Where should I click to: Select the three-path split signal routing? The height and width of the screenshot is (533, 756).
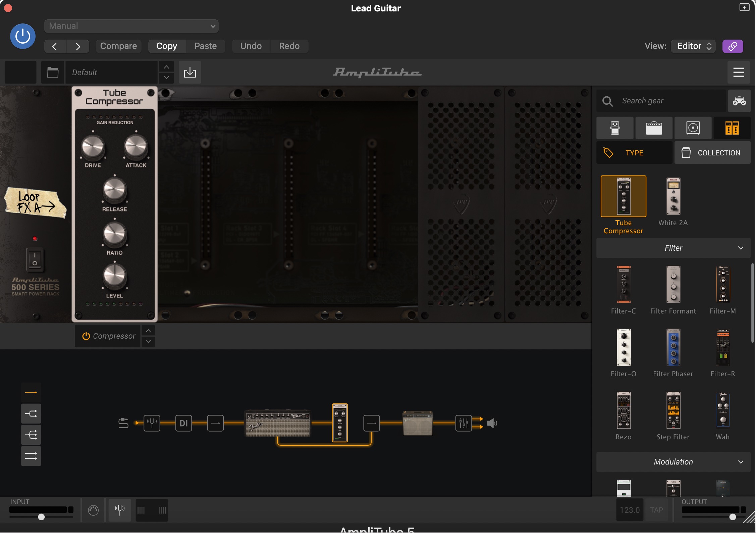click(x=31, y=435)
